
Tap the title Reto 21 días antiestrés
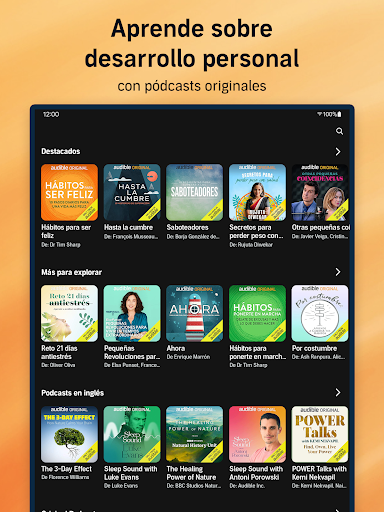(x=59, y=352)
